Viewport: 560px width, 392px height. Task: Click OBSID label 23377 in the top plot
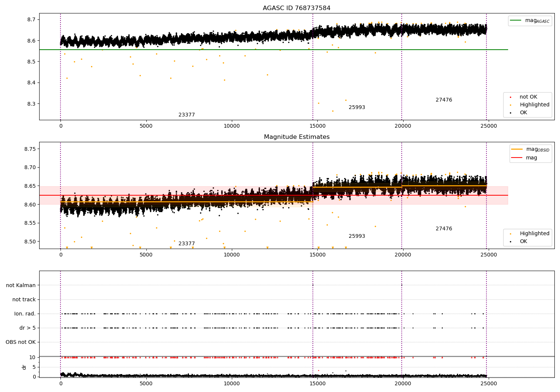click(187, 115)
